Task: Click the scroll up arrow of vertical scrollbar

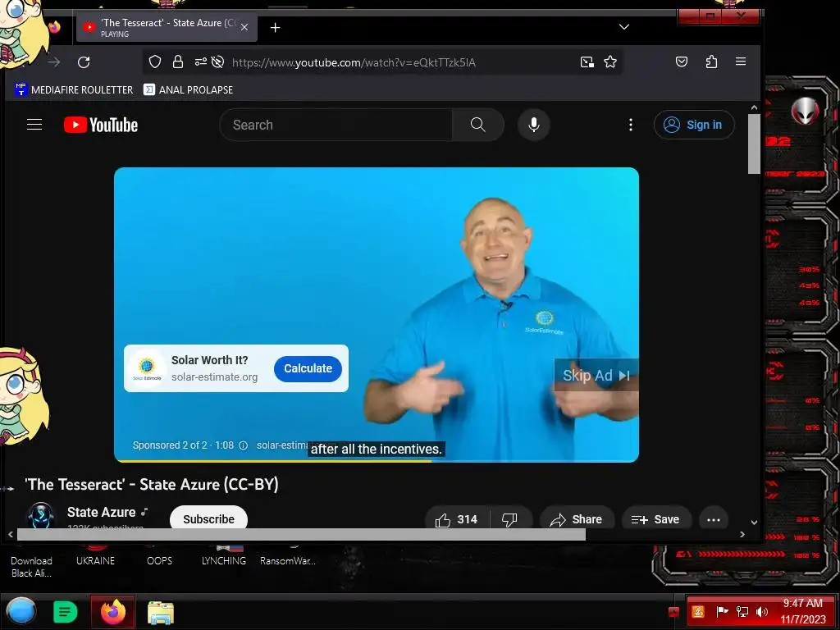Action: (x=755, y=107)
